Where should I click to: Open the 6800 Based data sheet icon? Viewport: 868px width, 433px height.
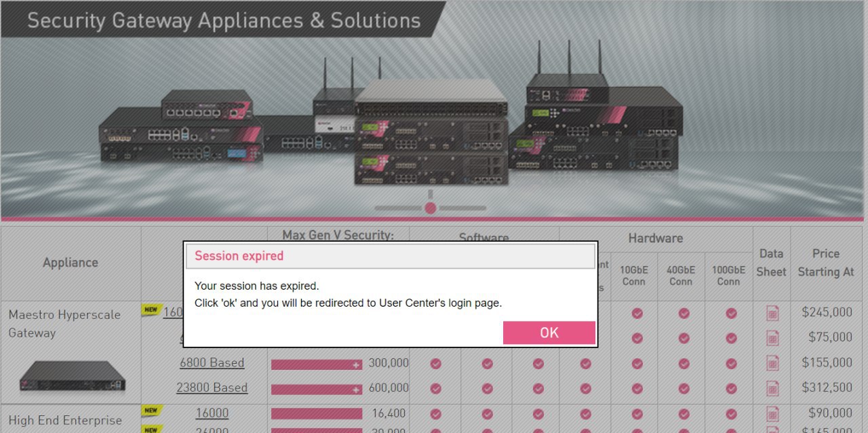pos(772,363)
